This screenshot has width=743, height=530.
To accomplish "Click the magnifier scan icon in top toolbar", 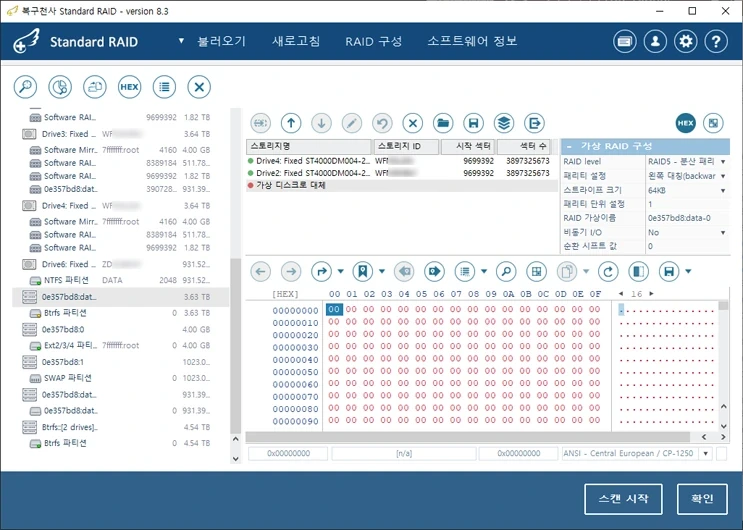I will coord(25,87).
